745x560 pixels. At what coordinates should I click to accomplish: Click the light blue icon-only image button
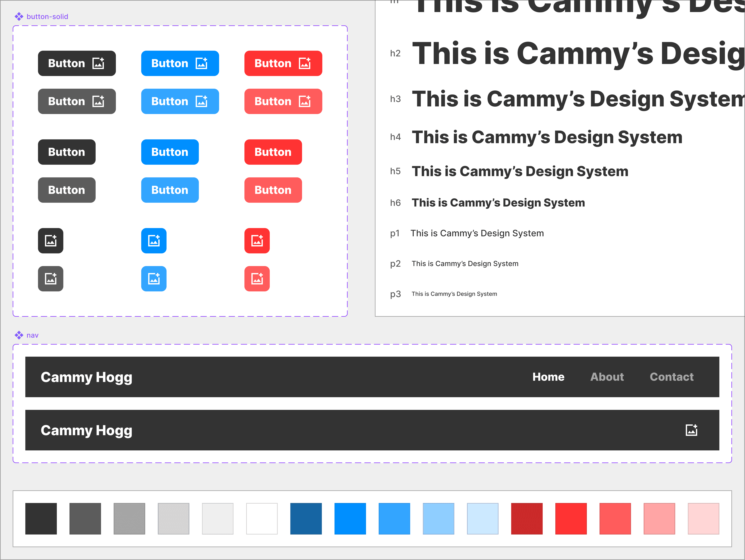(x=154, y=279)
